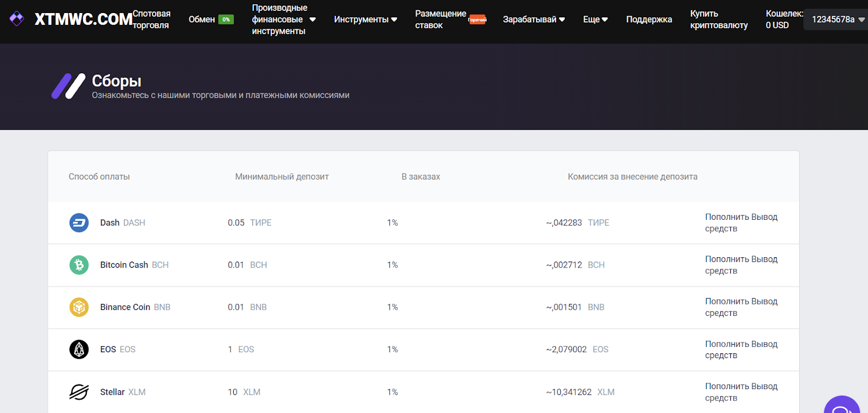Expand the Еще dropdown
The image size is (868, 413).
pyautogui.click(x=595, y=20)
